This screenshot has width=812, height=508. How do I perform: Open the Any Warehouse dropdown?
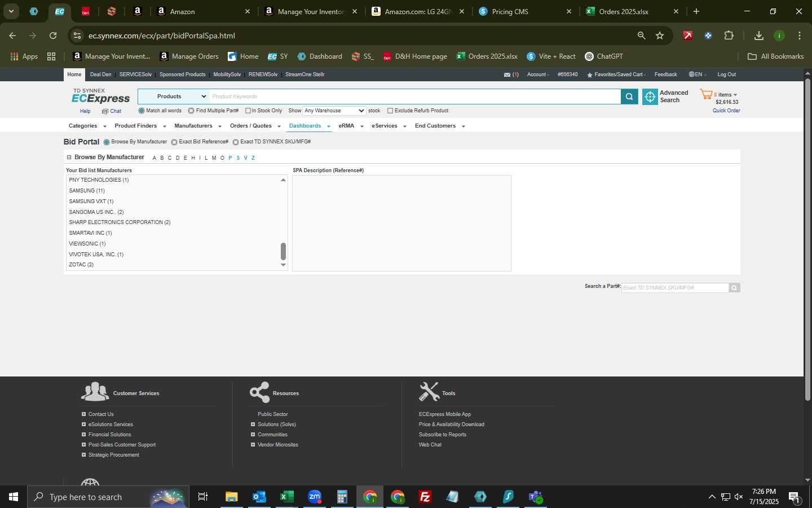334,111
